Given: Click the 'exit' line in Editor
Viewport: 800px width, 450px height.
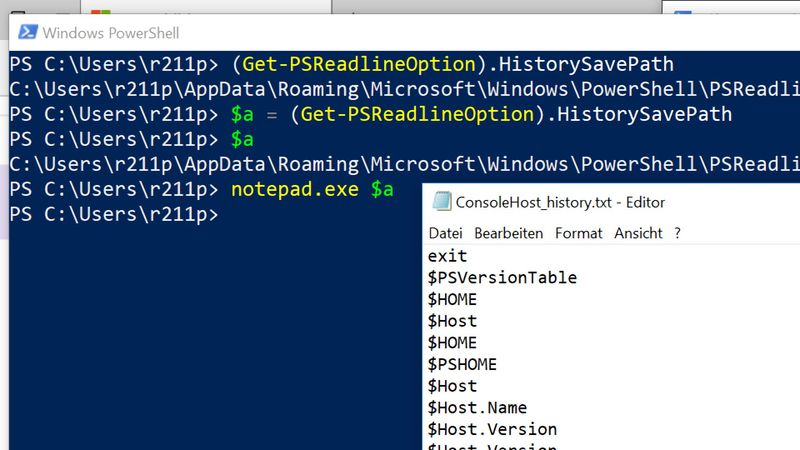Looking at the screenshot, I should (x=447, y=256).
